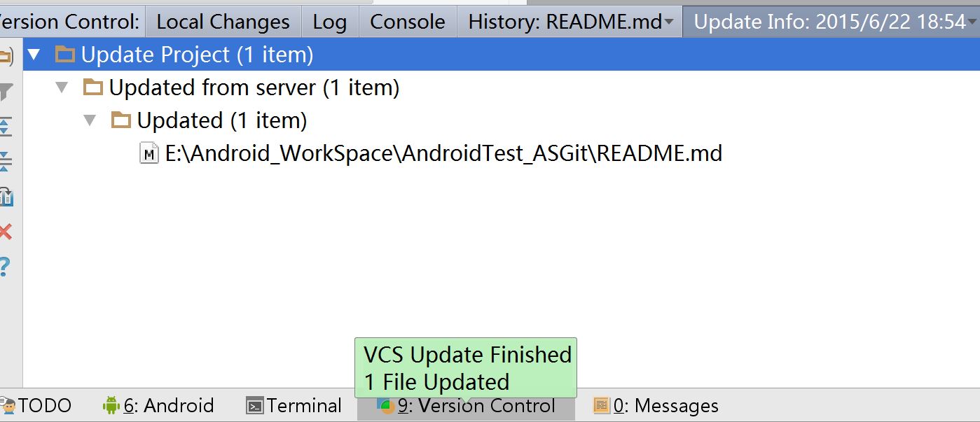This screenshot has height=422, width=980.
Task: Click the blue question mark help icon
Action: tap(5, 267)
